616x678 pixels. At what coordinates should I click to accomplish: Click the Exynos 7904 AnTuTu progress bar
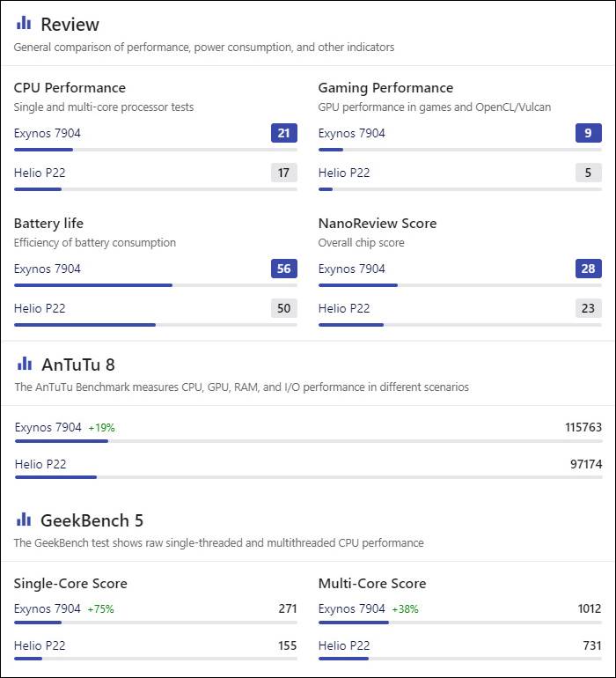(x=308, y=441)
